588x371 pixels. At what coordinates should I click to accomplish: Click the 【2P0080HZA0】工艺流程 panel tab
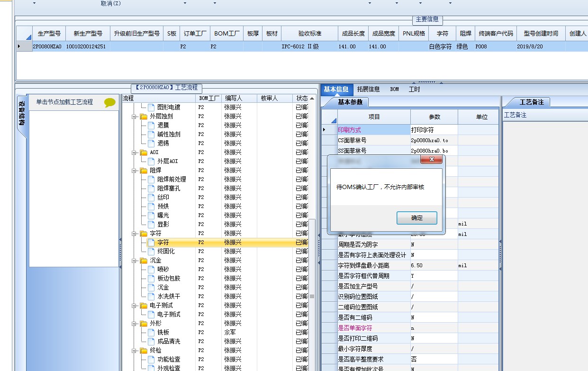tap(166, 88)
